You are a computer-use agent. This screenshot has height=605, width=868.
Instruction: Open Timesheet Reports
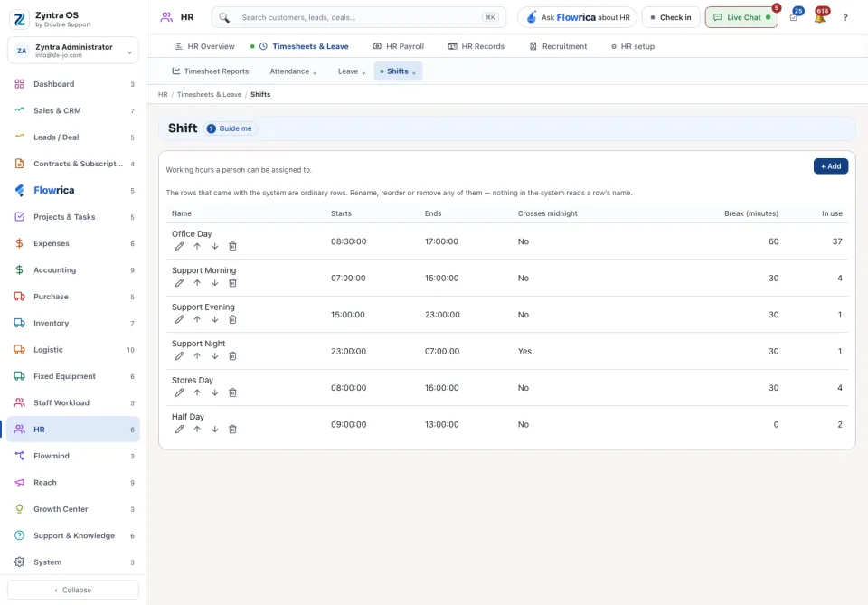211,71
